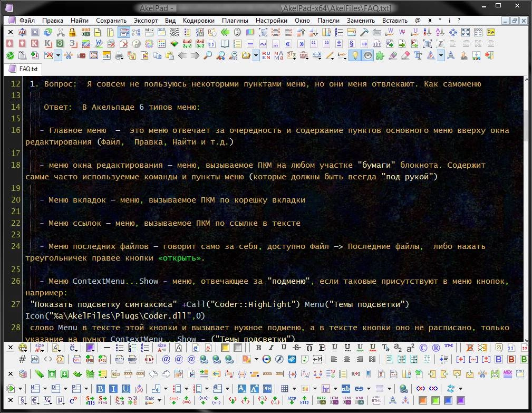
Task: Click the copyright © symbol icon
Action: click(x=423, y=348)
